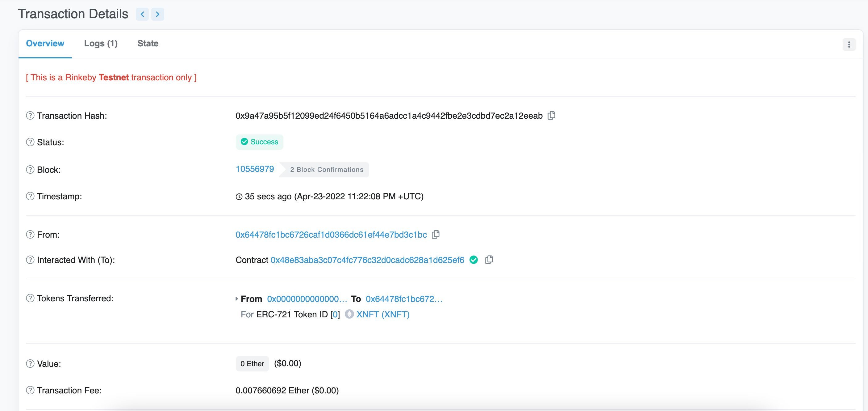Click help icon beside Tokens Transferred

[x=30, y=298]
